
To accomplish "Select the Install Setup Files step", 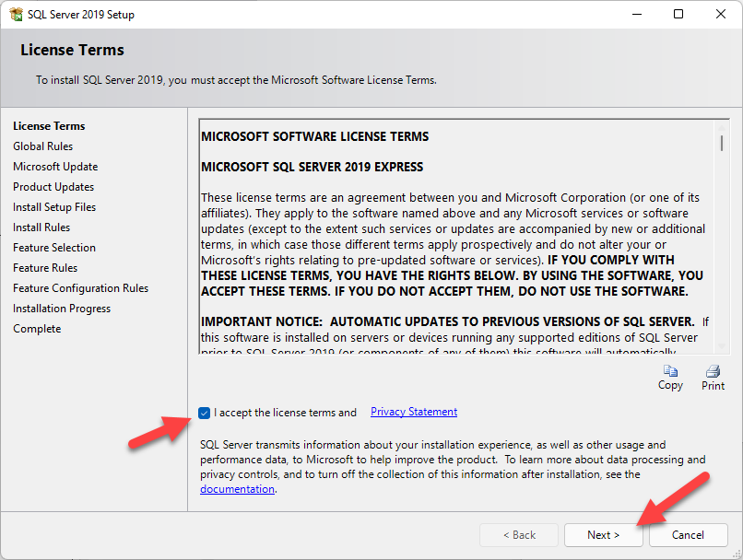I will tap(54, 207).
